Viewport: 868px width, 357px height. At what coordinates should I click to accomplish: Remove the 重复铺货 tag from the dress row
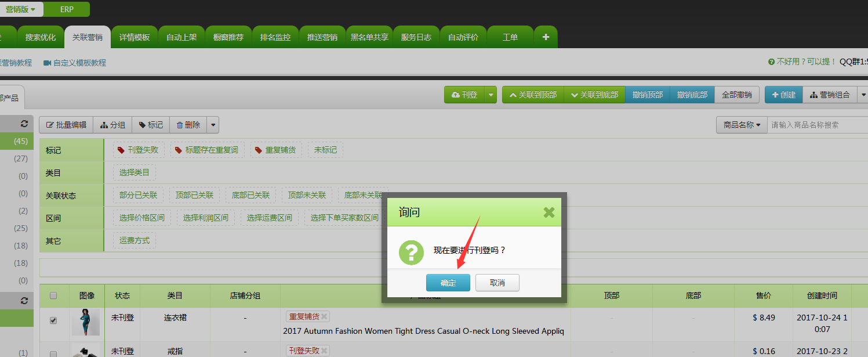click(325, 316)
